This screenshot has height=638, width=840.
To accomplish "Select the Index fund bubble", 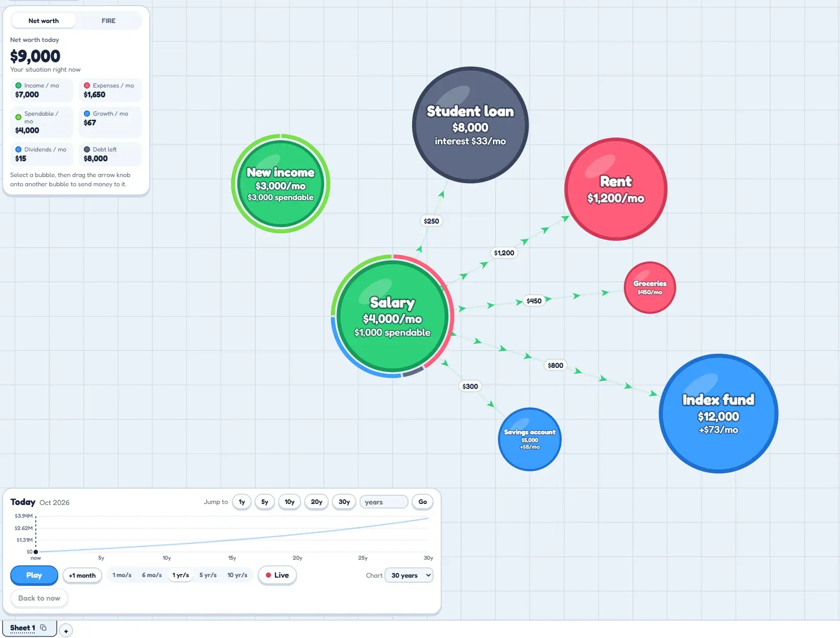I will (718, 413).
